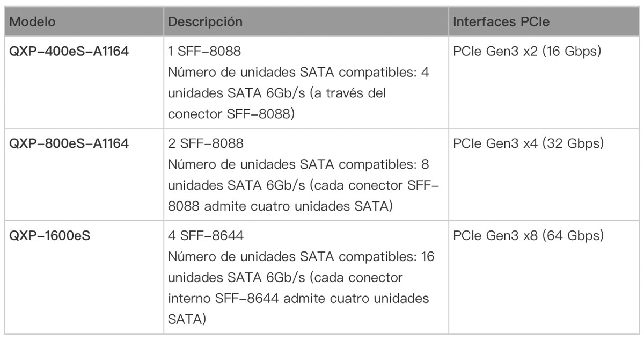Select the QXP-800eS-A1164 model name

point(69,144)
